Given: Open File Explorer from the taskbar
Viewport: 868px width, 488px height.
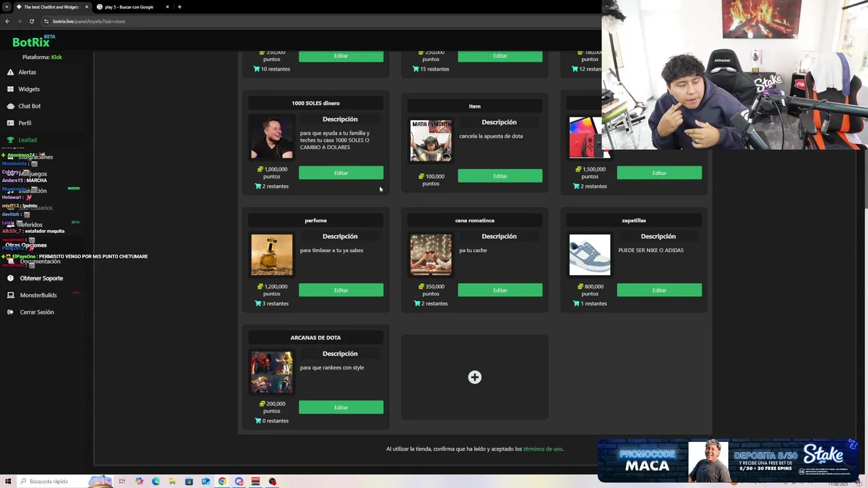Looking at the screenshot, I should click(172, 481).
